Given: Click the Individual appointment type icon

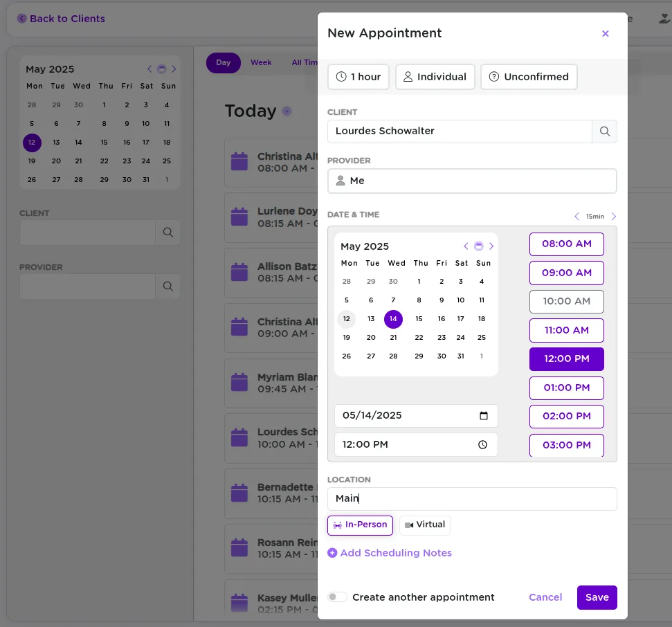Looking at the screenshot, I should [x=408, y=77].
